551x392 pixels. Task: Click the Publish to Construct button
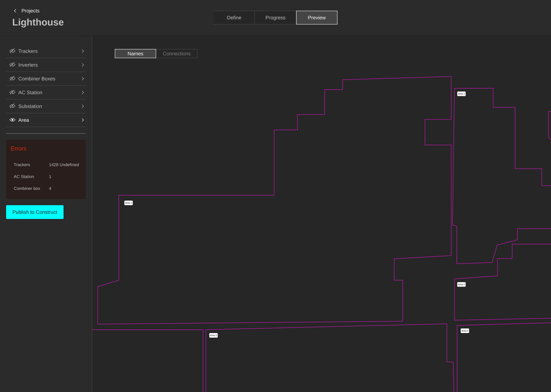pyautogui.click(x=35, y=212)
